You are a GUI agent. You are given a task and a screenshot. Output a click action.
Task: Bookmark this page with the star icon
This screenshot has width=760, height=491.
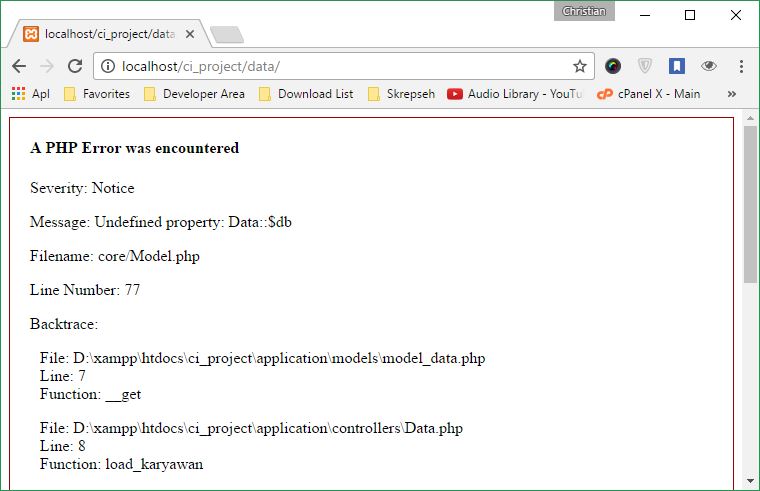click(x=580, y=66)
